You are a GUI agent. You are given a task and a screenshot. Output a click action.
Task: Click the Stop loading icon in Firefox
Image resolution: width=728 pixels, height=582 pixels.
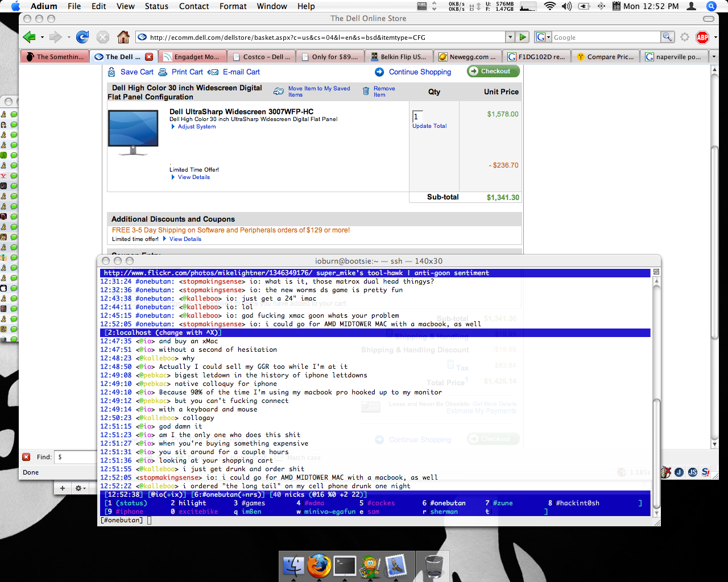coord(103,38)
